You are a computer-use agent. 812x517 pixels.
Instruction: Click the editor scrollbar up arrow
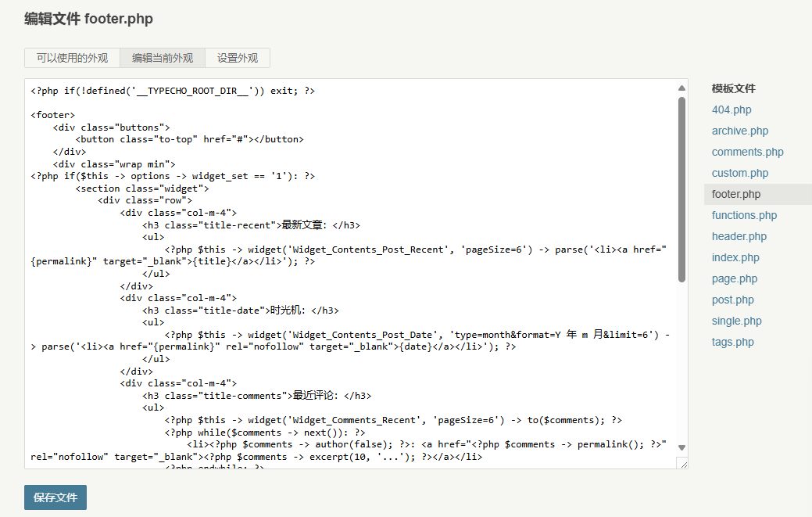coord(682,88)
